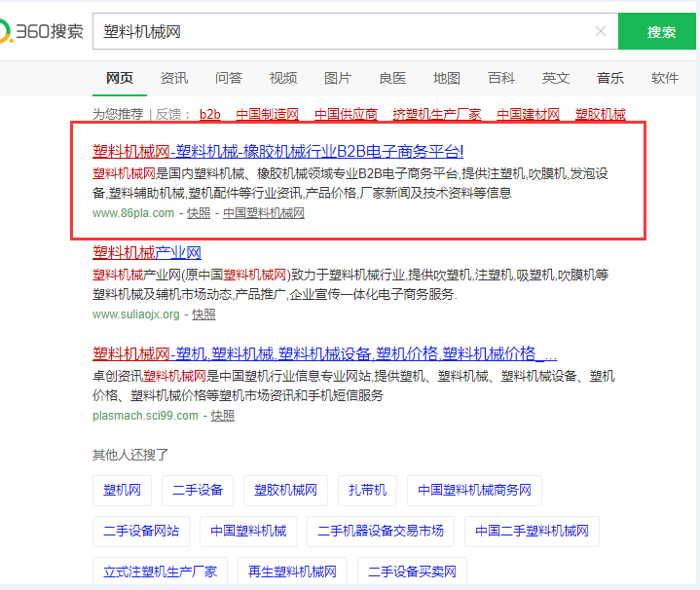Open the 百科 tab

point(501,78)
